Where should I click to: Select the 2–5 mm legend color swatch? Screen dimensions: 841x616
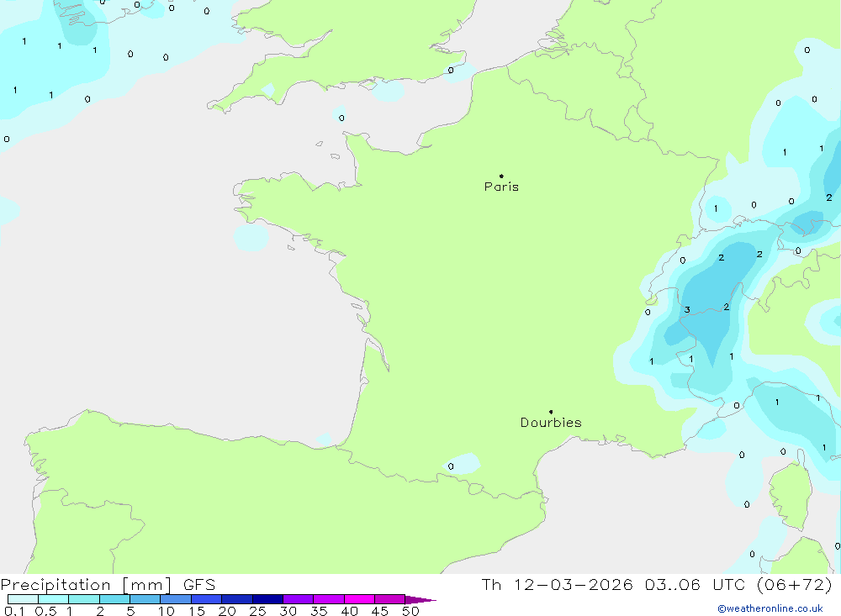coord(114,599)
